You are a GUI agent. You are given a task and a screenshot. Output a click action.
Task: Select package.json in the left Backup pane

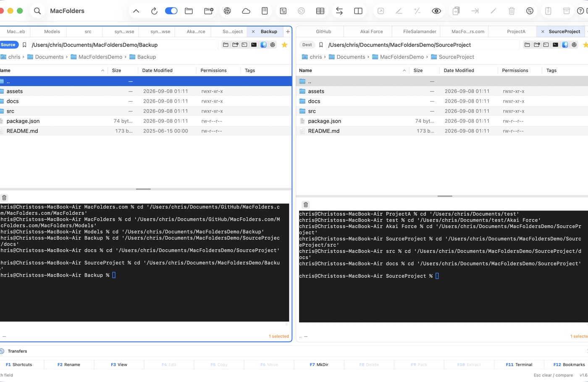click(145, 121)
